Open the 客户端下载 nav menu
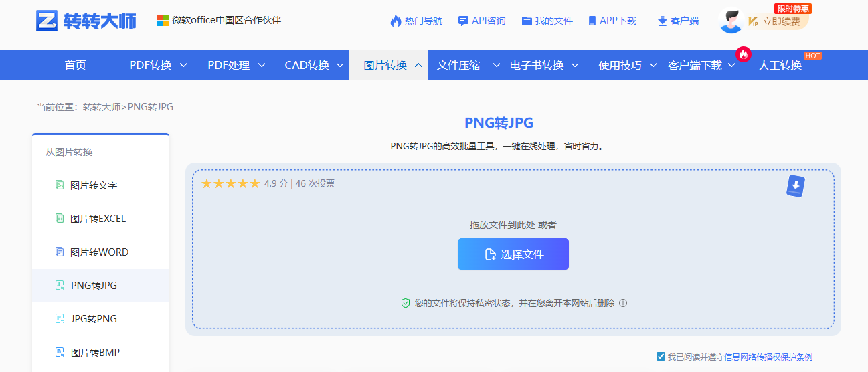 coord(695,65)
